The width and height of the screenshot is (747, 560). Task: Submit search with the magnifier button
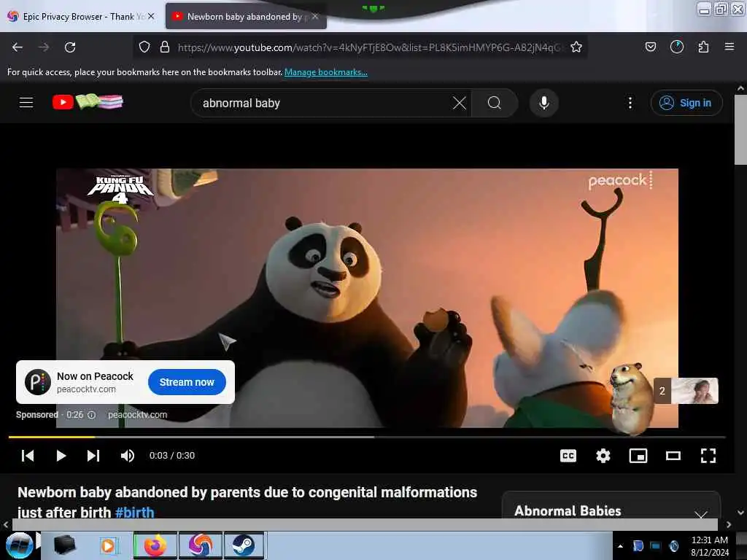pos(495,103)
